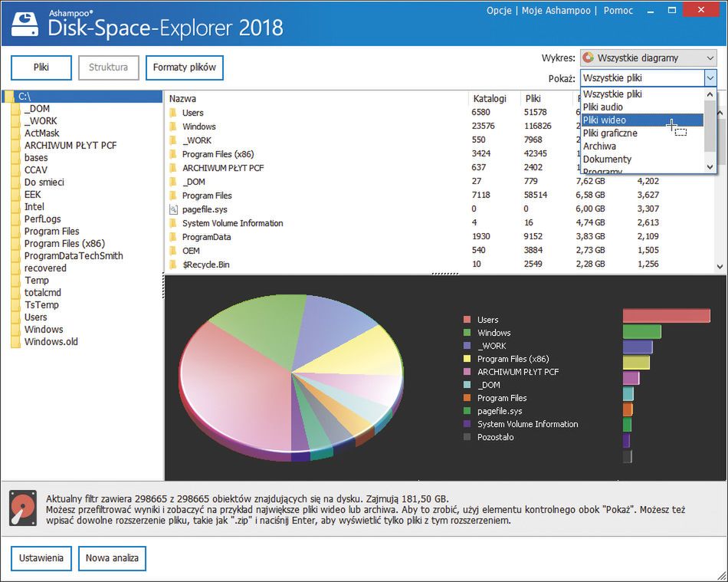Open the Wykres diagram dropdown
728x582 pixels.
click(648, 58)
